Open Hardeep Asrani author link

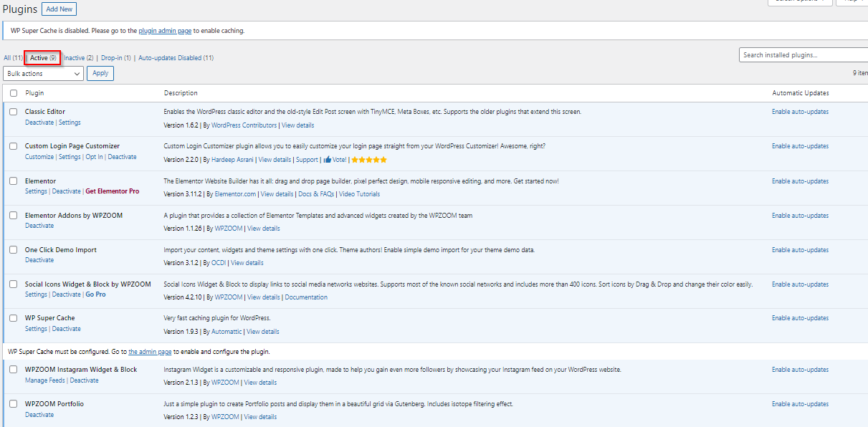(x=232, y=160)
